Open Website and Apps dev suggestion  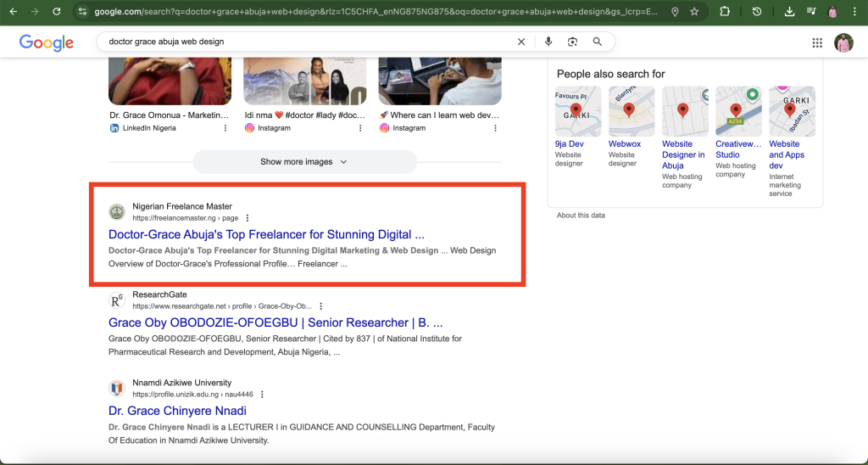787,154
